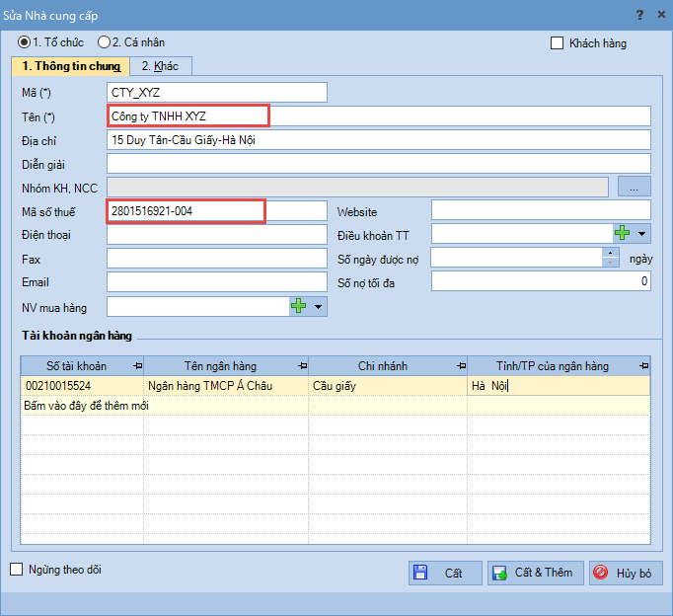This screenshot has height=616, width=673.
Task: Click the help question mark icon
Action: click(639, 15)
